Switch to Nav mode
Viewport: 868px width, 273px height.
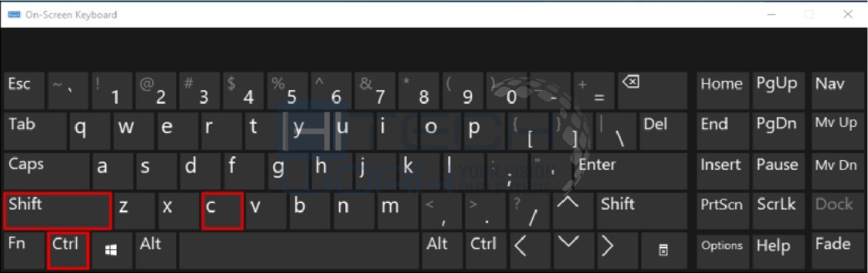[836, 91]
